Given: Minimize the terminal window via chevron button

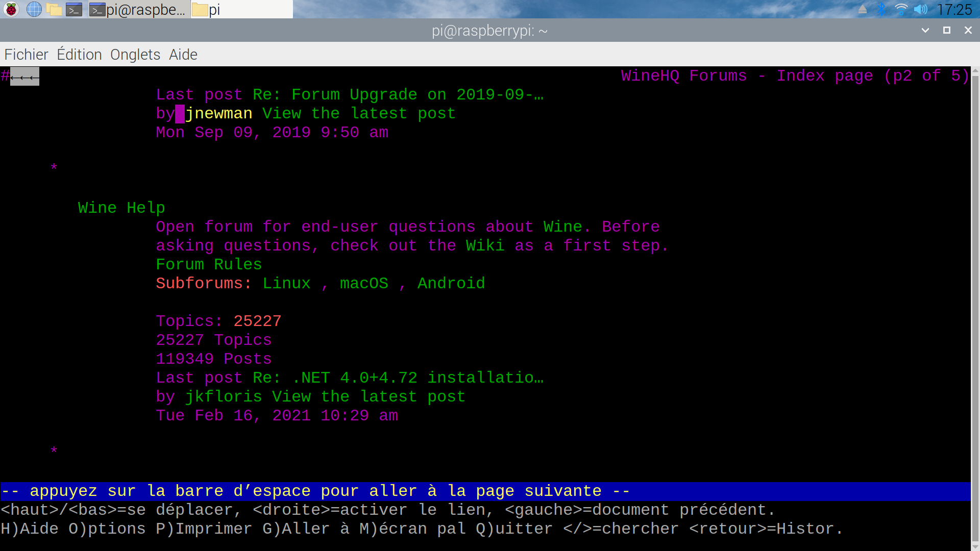Looking at the screenshot, I should click(x=925, y=31).
